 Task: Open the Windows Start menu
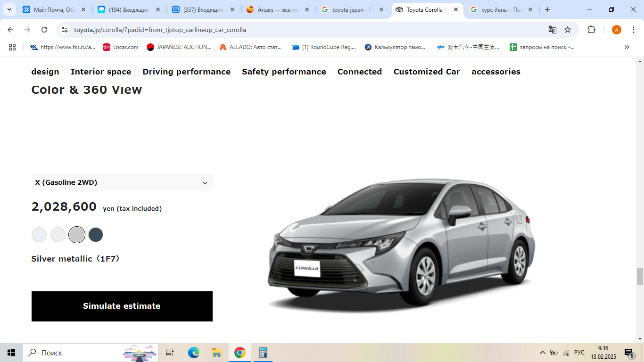click(11, 353)
